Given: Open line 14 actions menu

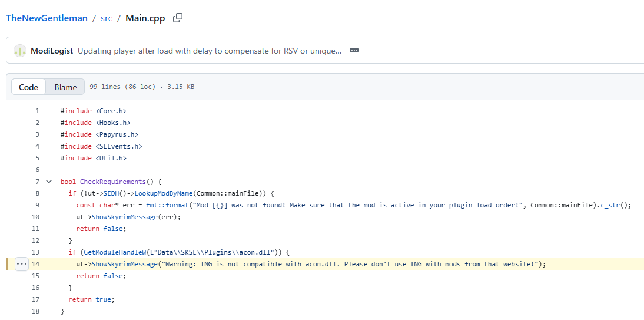Looking at the screenshot, I should [21, 264].
